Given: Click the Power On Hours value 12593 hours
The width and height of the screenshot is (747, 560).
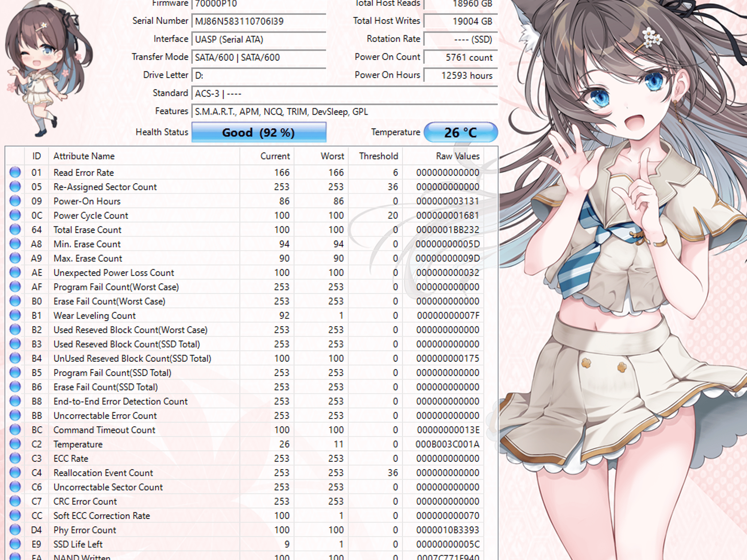Looking at the screenshot, I should (x=461, y=75).
